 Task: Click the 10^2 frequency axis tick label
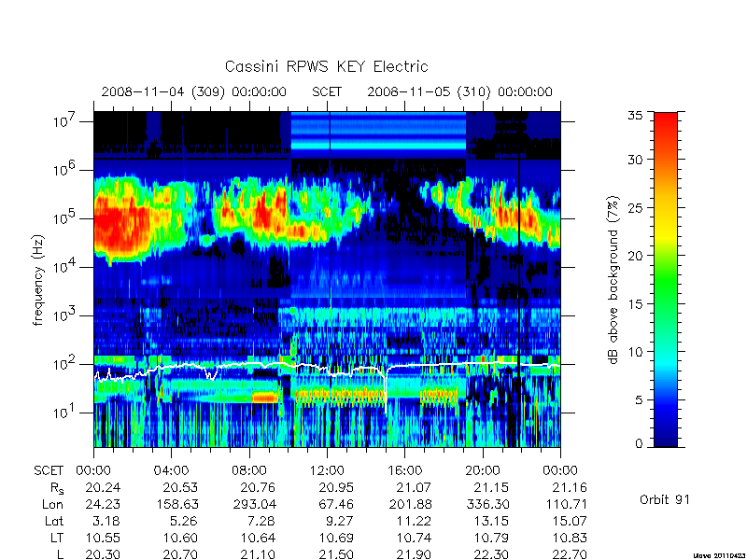(x=64, y=363)
